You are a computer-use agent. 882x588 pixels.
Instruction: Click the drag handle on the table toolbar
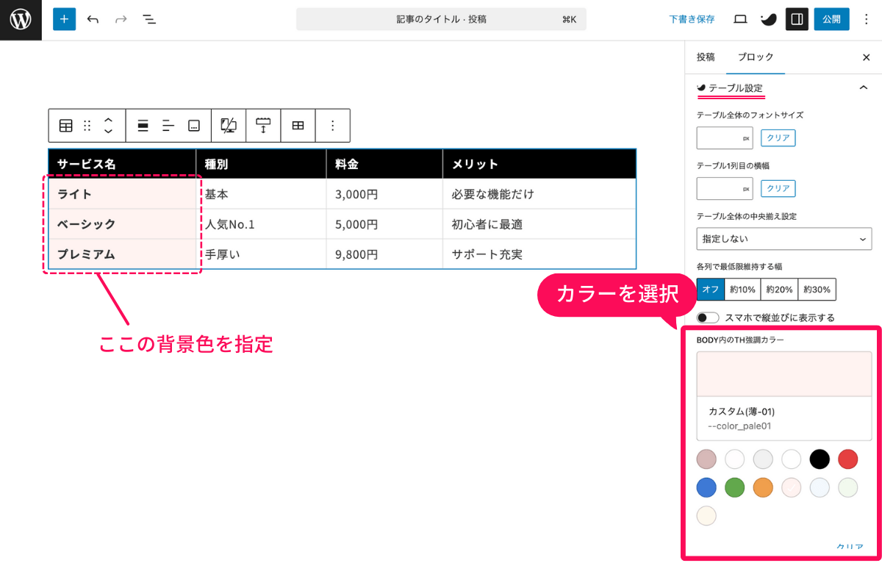85,125
